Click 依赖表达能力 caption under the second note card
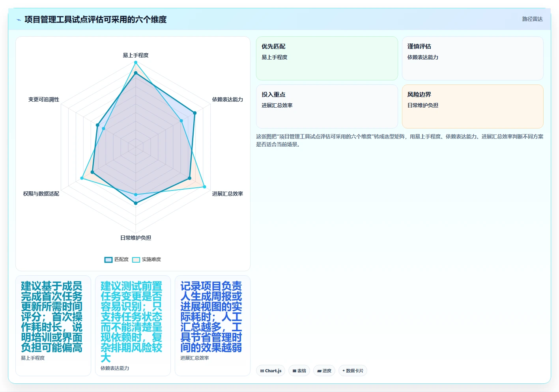559x392 pixels. click(115, 368)
